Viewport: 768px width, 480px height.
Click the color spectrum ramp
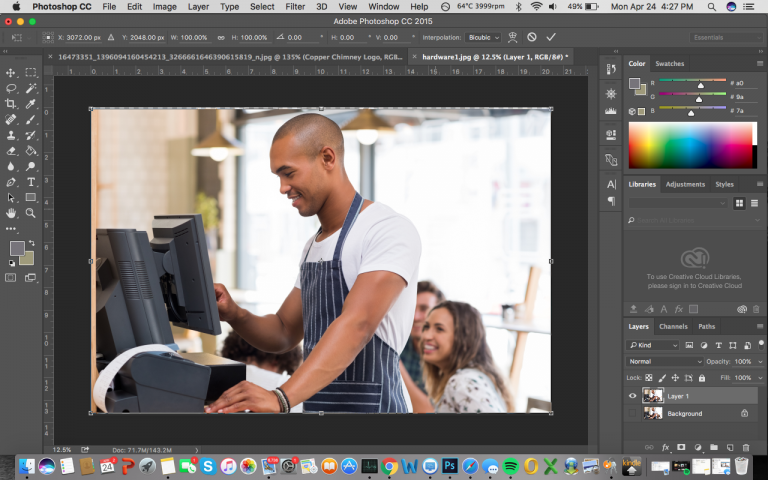(691, 145)
